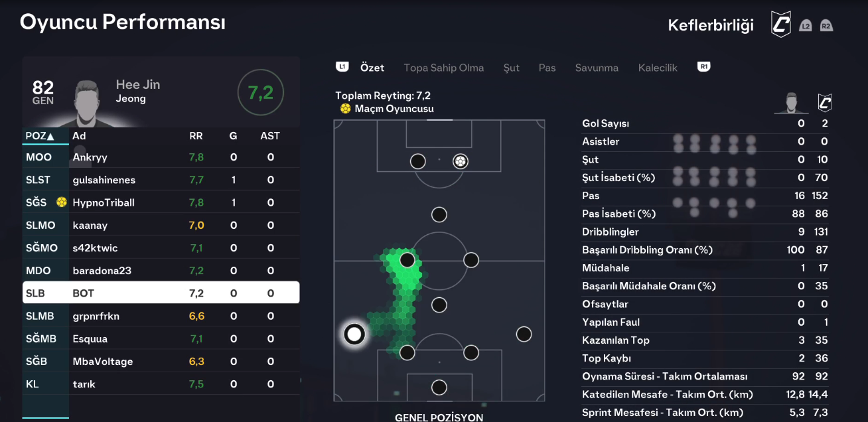This screenshot has height=422, width=868.
Task: Switch to the Kalecilik tab
Action: pos(658,68)
